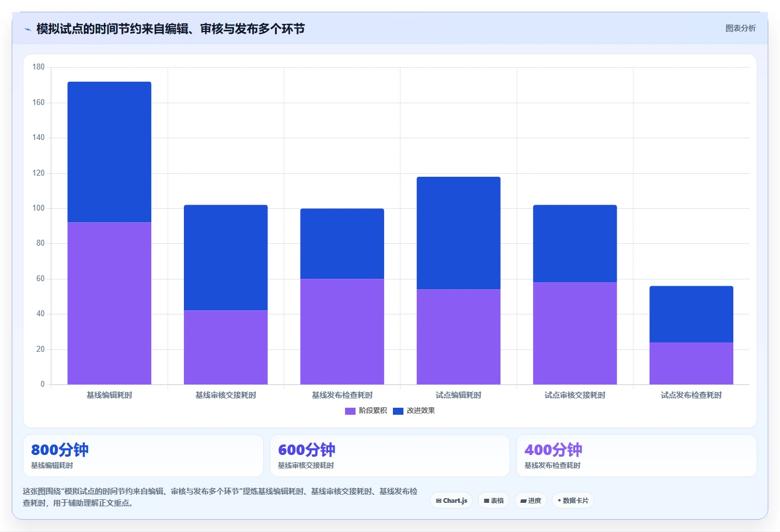The height and width of the screenshot is (532, 780).
Task: Click the 基线审核交接耗时 x-axis label
Action: coord(225,395)
